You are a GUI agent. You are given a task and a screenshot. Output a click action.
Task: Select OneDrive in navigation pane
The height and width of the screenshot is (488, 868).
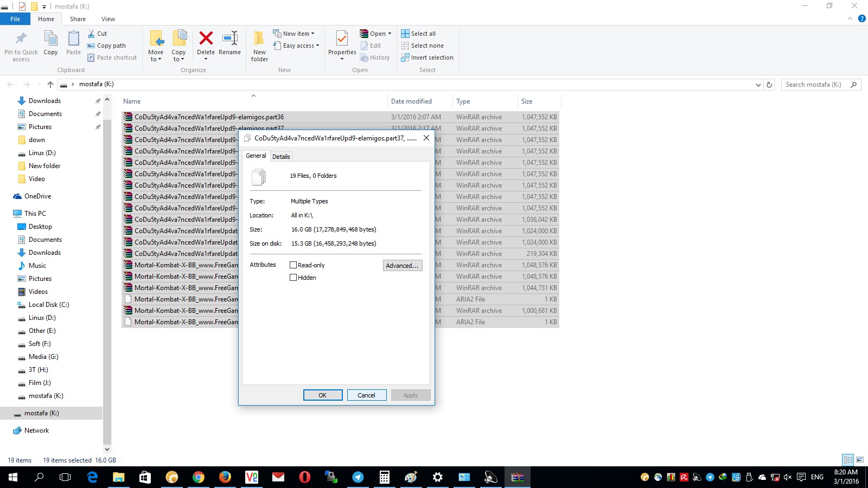click(x=37, y=196)
